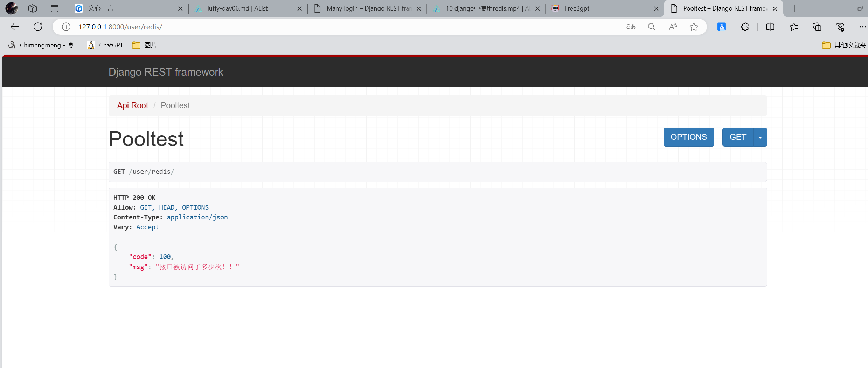Close the 文心一言 tab
868x368 pixels.
180,9
